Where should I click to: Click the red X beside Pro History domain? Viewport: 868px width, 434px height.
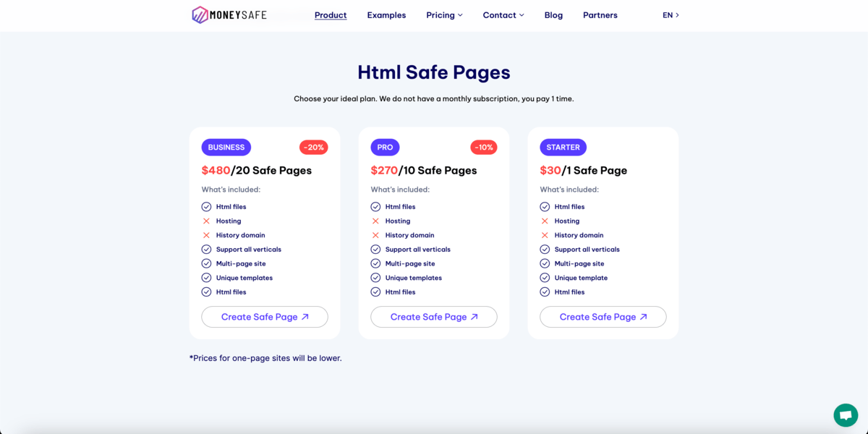[375, 235]
